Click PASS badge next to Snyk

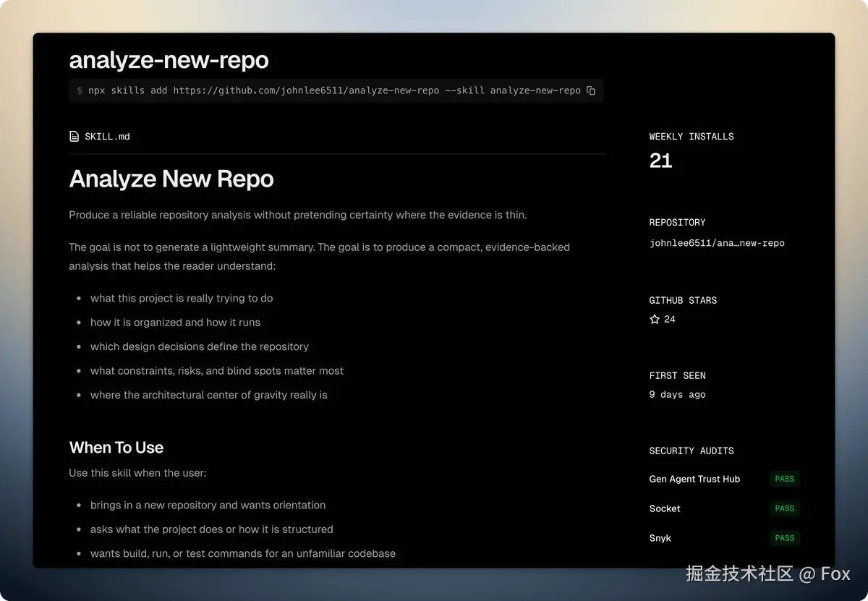pos(784,538)
